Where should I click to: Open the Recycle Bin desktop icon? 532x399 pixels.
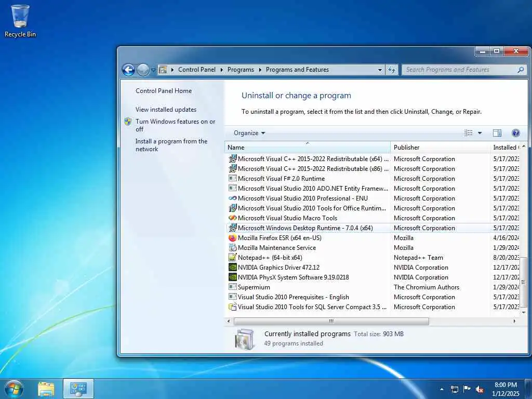20,21
